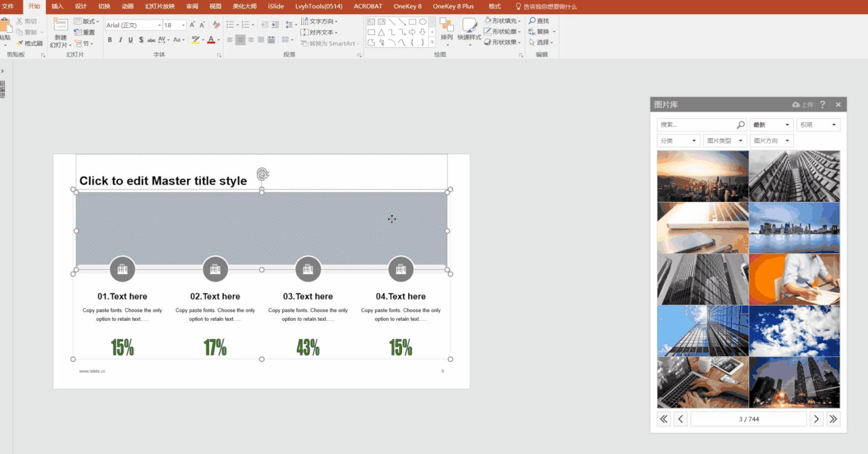868x454 pixels.
Task: Toggle underline formatting
Action: coord(130,40)
